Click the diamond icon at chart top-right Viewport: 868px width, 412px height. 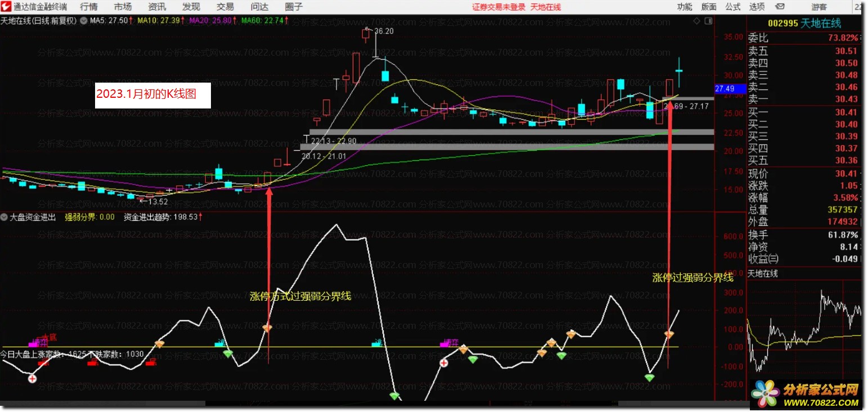tap(696, 21)
